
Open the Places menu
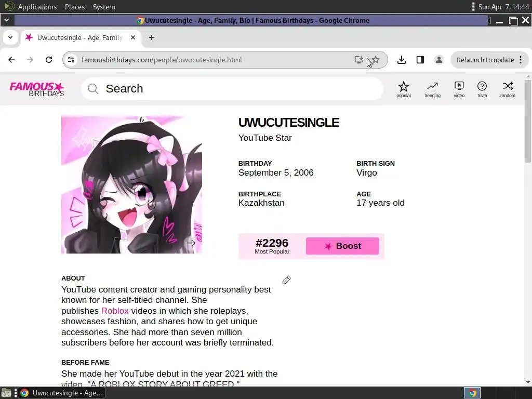coord(75,7)
